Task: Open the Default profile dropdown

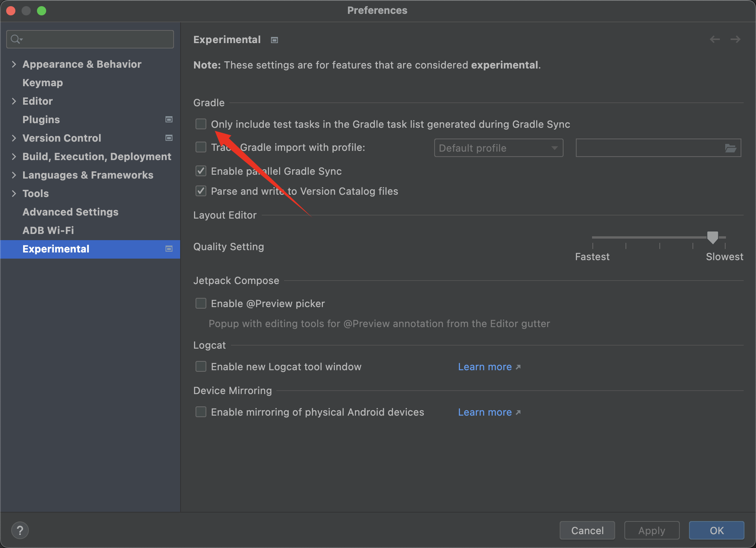Action: [498, 148]
